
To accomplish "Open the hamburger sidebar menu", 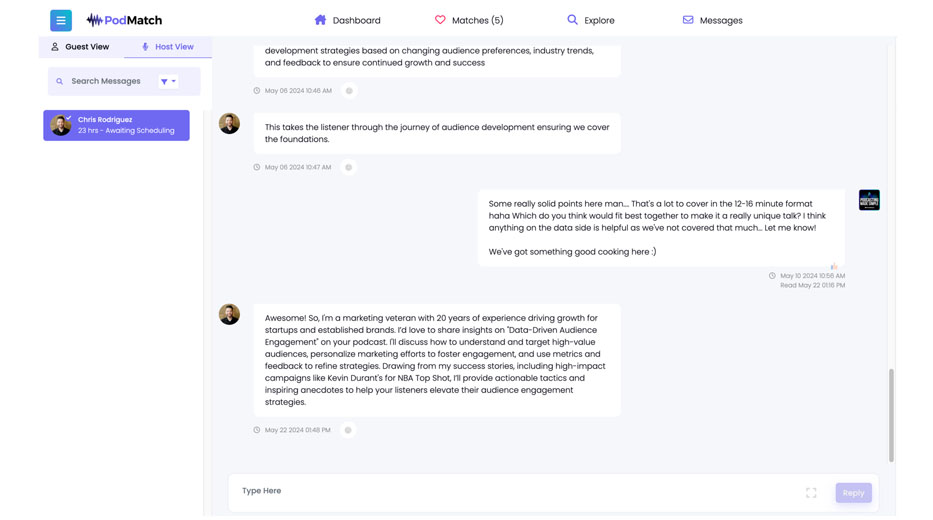I will (61, 20).
